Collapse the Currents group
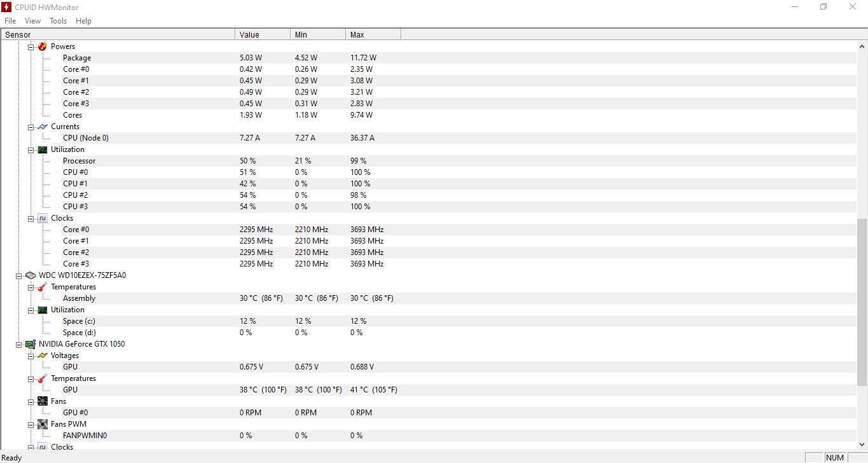The image size is (868, 463). click(31, 127)
